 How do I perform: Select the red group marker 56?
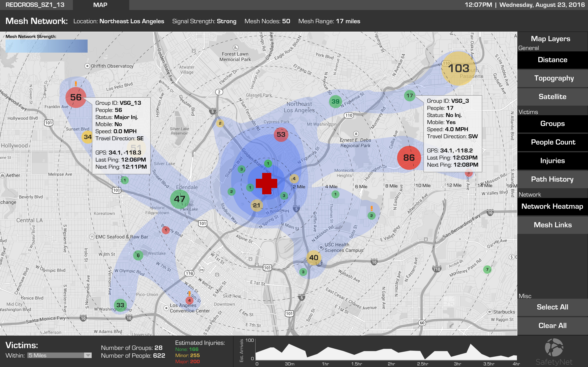point(76,98)
